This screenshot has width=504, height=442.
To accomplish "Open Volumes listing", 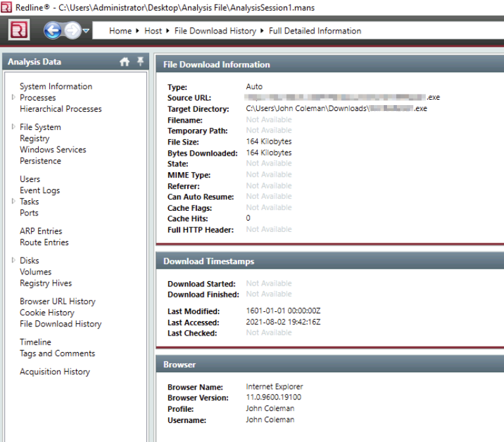I will [35, 272].
